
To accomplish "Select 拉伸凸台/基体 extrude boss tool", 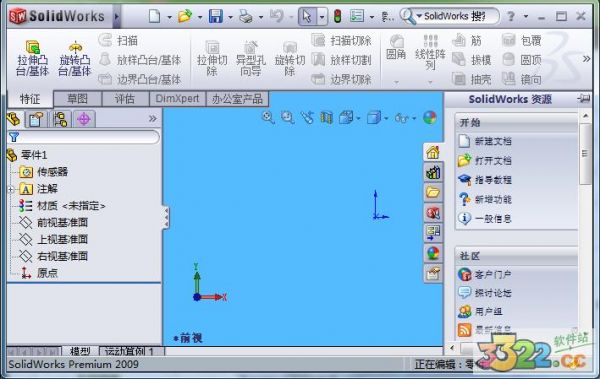I will pos(33,58).
